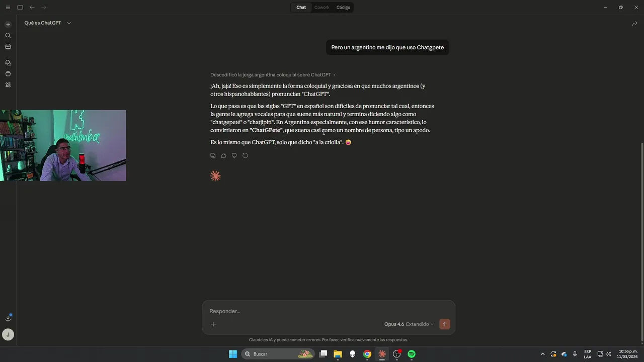Image resolution: width=644 pixels, height=362 pixels.
Task: Open projects icon in sidebar
Action: (8, 74)
